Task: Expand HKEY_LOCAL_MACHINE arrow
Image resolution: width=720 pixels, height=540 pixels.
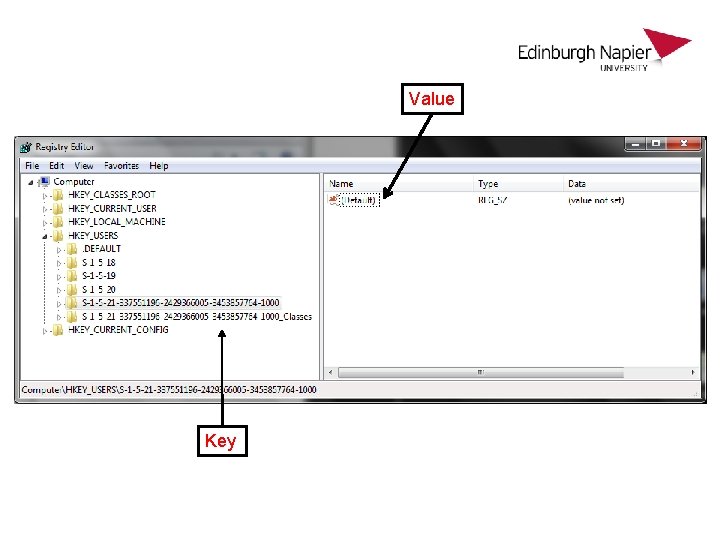Action: [45, 223]
